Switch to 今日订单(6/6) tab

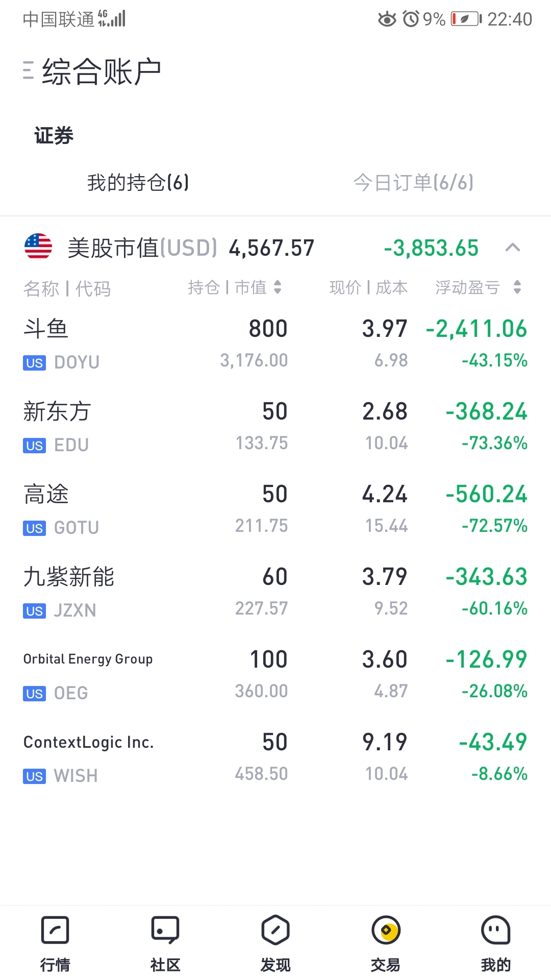pyautogui.click(x=413, y=183)
